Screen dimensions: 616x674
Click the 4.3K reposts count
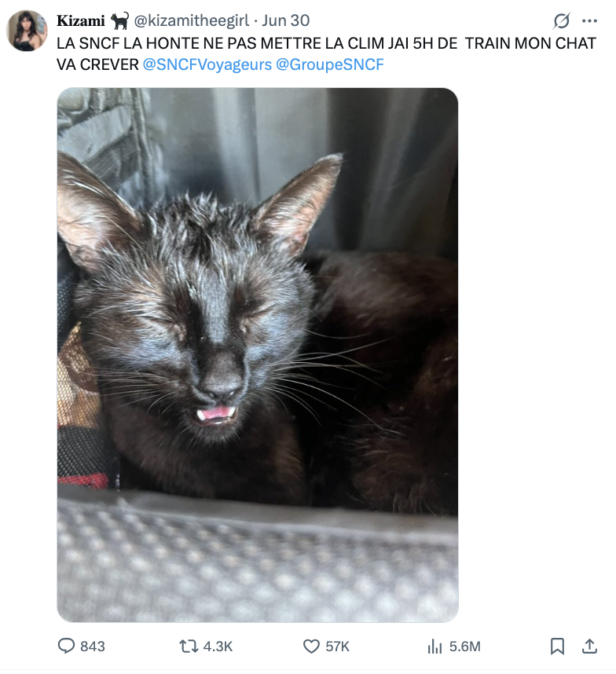click(x=218, y=647)
